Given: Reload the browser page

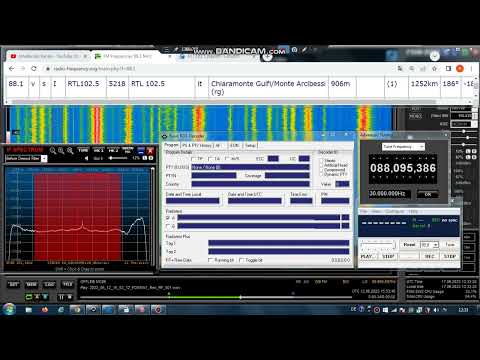Looking at the screenshot, I should pyautogui.click(x=34, y=69).
